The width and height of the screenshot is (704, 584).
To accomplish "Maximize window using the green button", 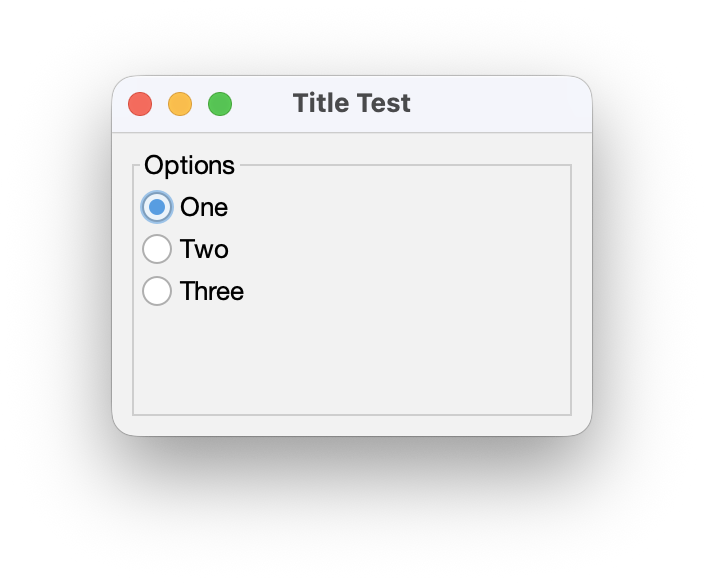I will click(220, 104).
